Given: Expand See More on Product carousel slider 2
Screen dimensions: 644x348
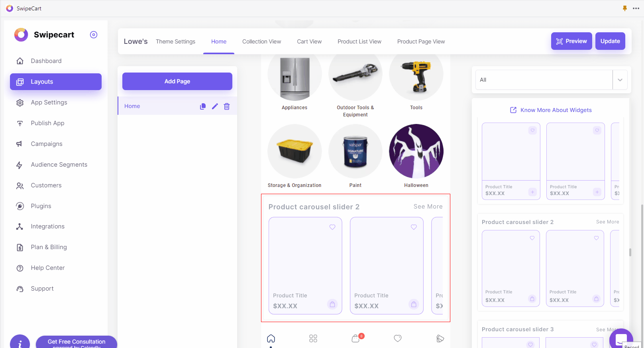Looking at the screenshot, I should [x=428, y=206].
